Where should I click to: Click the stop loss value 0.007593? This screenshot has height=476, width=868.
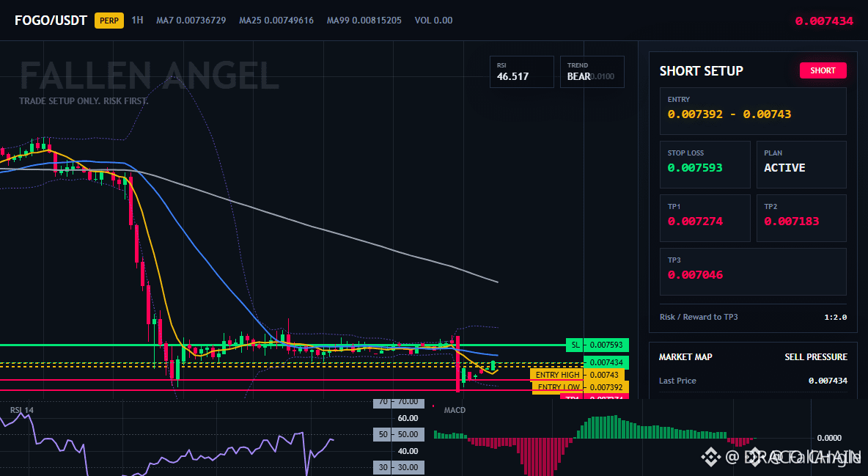[x=695, y=167]
